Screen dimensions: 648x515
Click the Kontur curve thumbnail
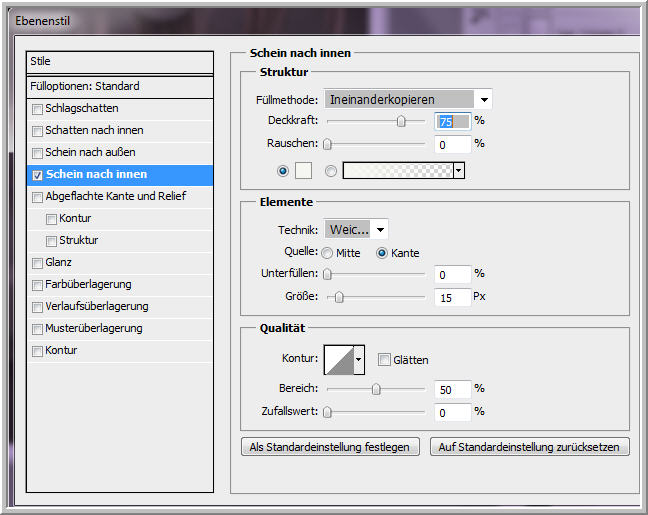point(339,360)
